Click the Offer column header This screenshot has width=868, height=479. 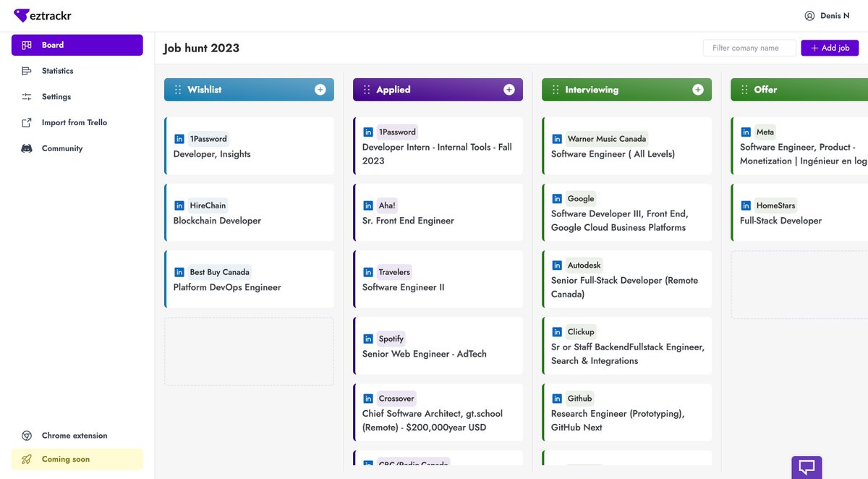click(x=799, y=90)
